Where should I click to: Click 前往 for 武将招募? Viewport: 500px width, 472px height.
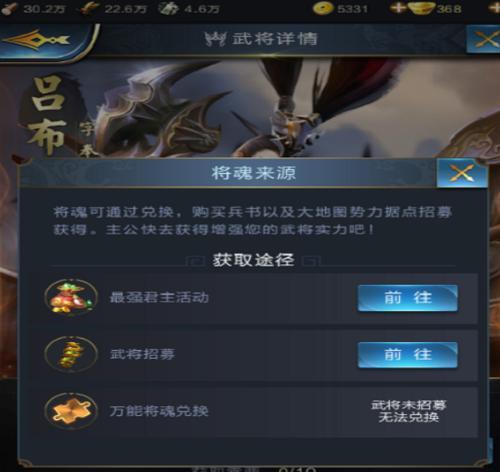[x=408, y=354]
